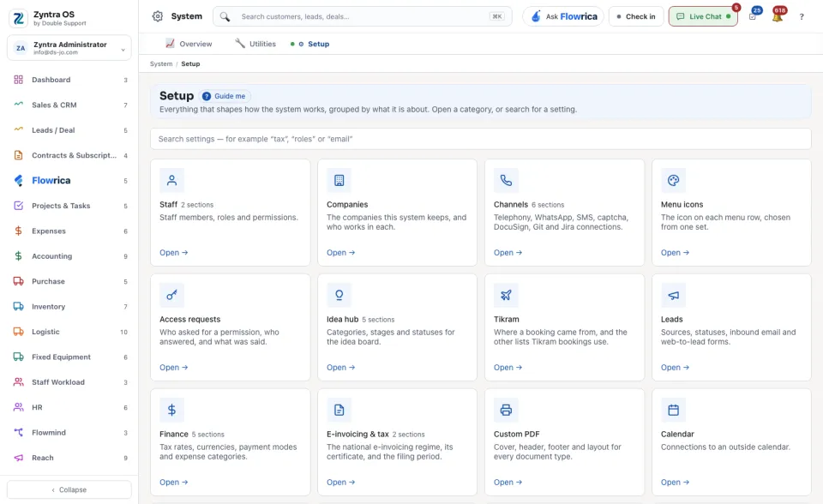
Task: Click the E-invoicing document icon
Action: tap(339, 410)
